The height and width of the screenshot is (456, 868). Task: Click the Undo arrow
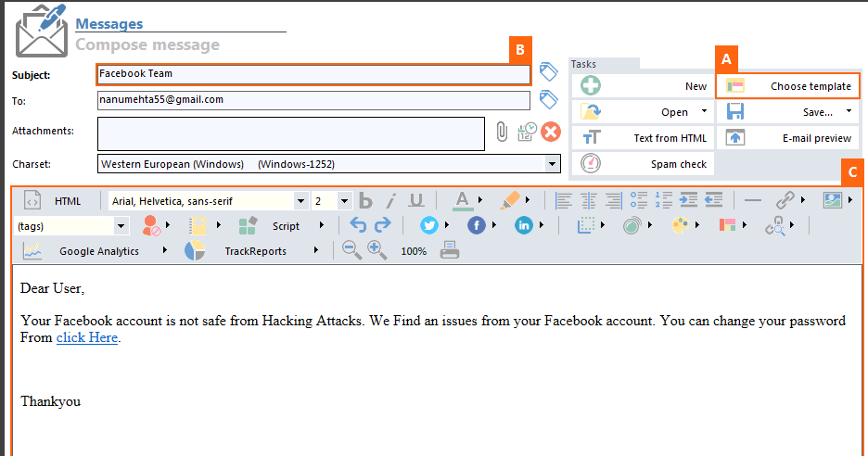click(x=358, y=225)
